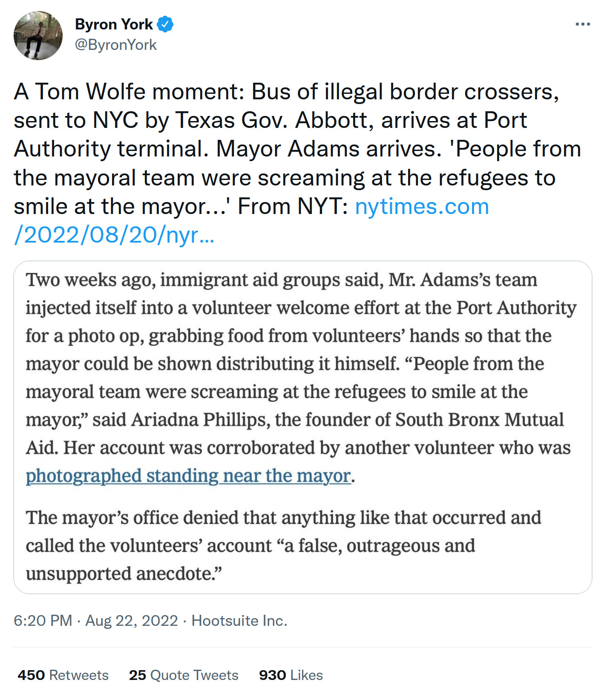Click the name "Ariadna Phillips" in the excerpt
This screenshot has width=607, height=700.
pyautogui.click(x=200, y=420)
